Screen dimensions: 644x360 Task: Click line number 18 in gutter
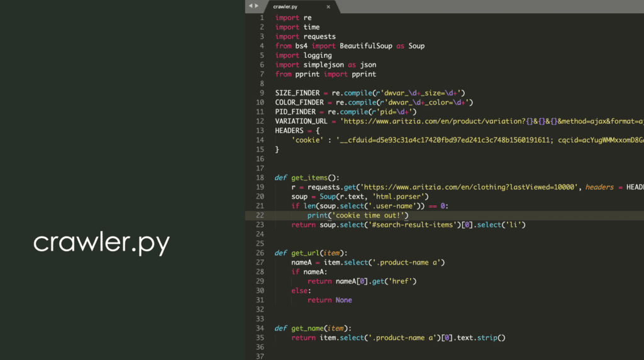click(260, 178)
